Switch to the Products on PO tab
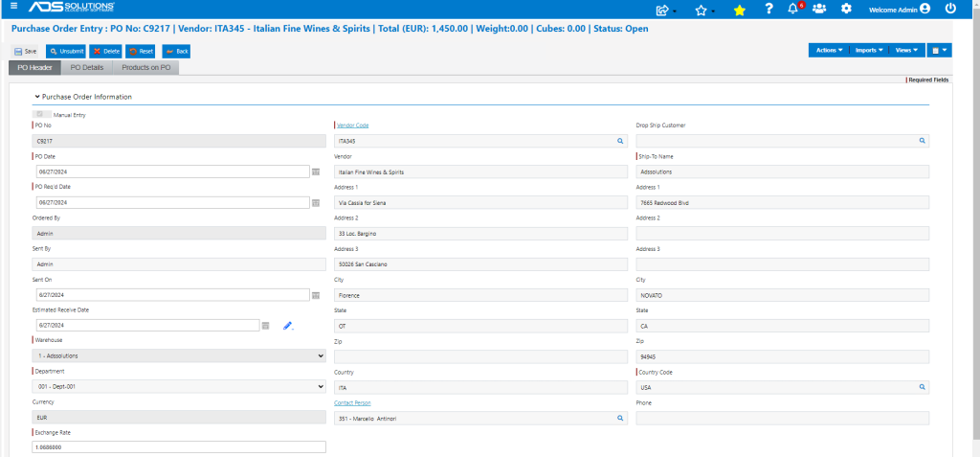 (x=145, y=68)
